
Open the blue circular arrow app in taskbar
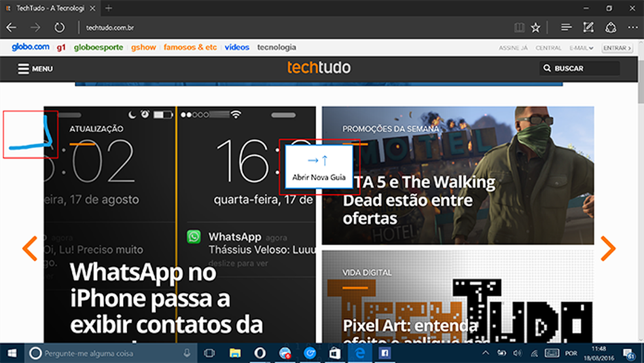(310, 353)
